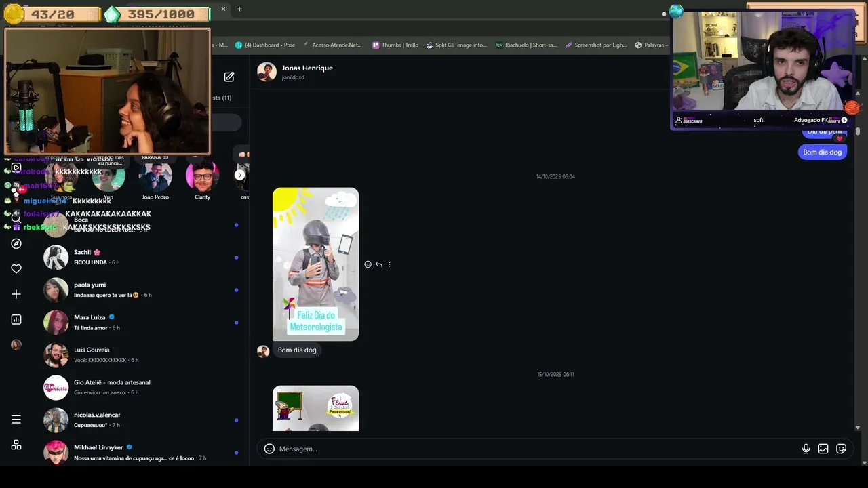Open the Thumbs | Trello bookmark
Viewport: 868px width, 488px height.
pyautogui.click(x=395, y=45)
